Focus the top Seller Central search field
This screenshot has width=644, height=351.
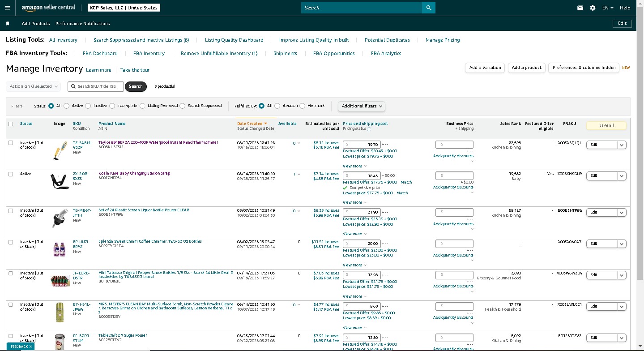(x=362, y=8)
